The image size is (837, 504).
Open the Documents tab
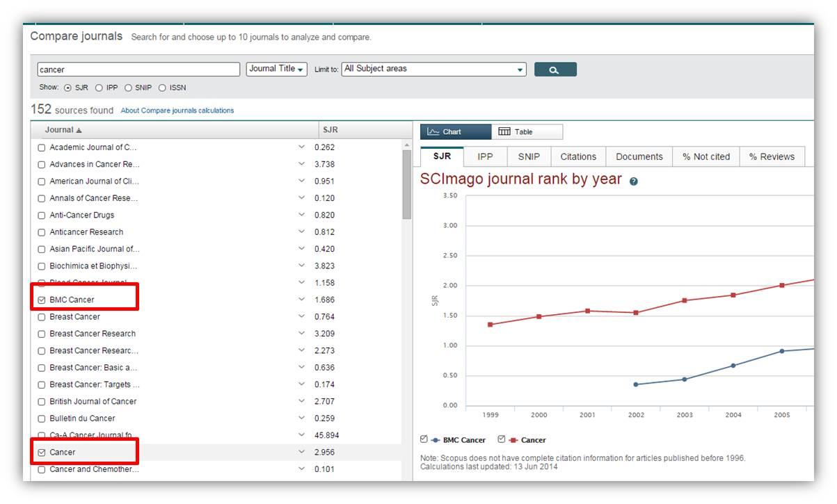639,156
